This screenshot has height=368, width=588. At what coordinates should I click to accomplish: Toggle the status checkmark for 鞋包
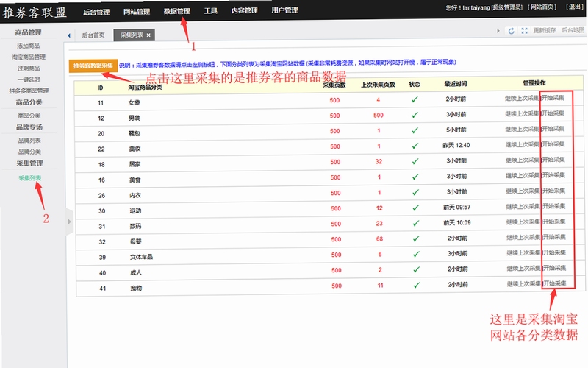point(415,130)
